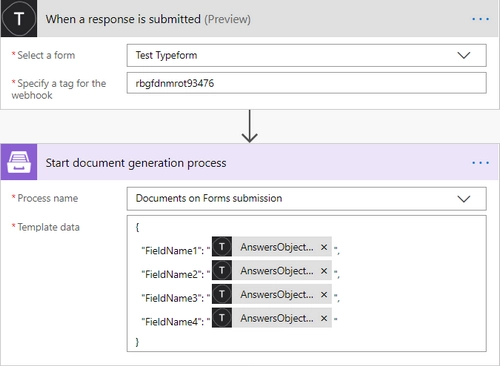Click the Typeform icon on FieldName4 token
Screen dimensions: 500x366
coord(222,318)
